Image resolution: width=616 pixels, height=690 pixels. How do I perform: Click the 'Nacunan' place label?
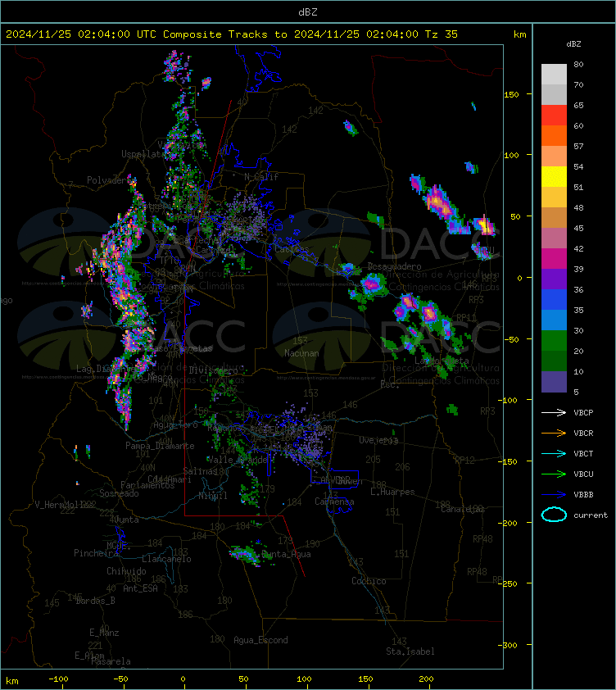(x=301, y=353)
